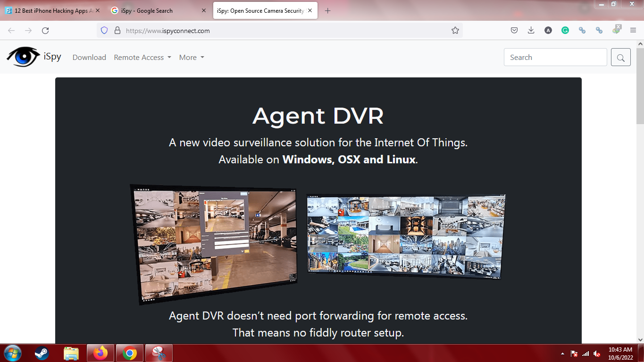644x362 pixels.
Task: Click the scrollbar down arrow
Action: click(x=640, y=339)
